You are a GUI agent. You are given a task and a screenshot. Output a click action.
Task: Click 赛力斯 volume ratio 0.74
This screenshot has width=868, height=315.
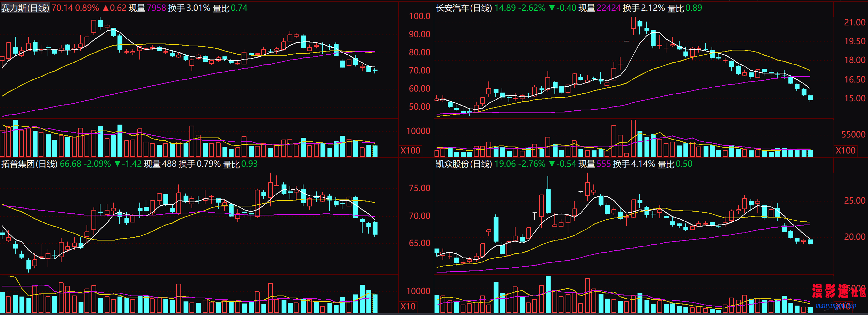pyautogui.click(x=239, y=8)
